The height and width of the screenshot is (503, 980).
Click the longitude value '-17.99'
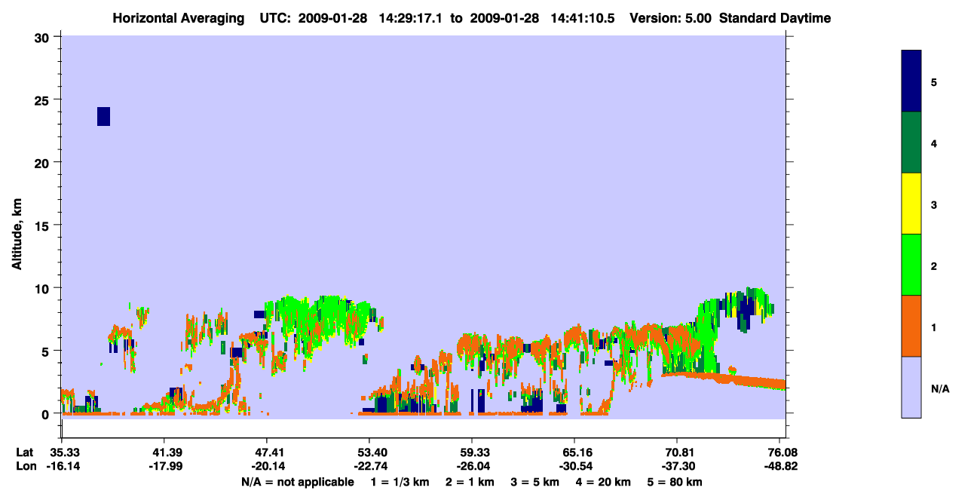pyautogui.click(x=164, y=466)
